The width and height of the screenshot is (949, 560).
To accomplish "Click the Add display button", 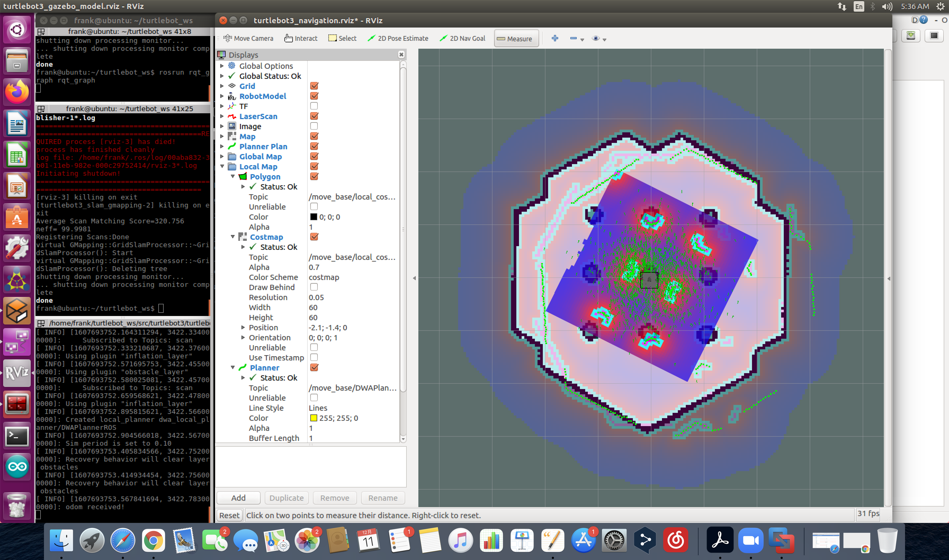I will pos(238,498).
